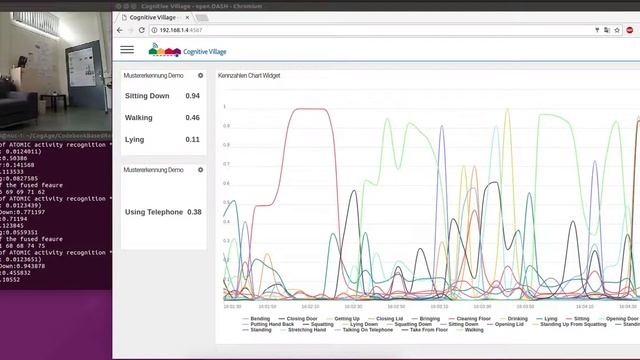This screenshot has width=640, height=360.
Task: Click the site info icon in the address bar
Action: pyautogui.click(x=154, y=30)
